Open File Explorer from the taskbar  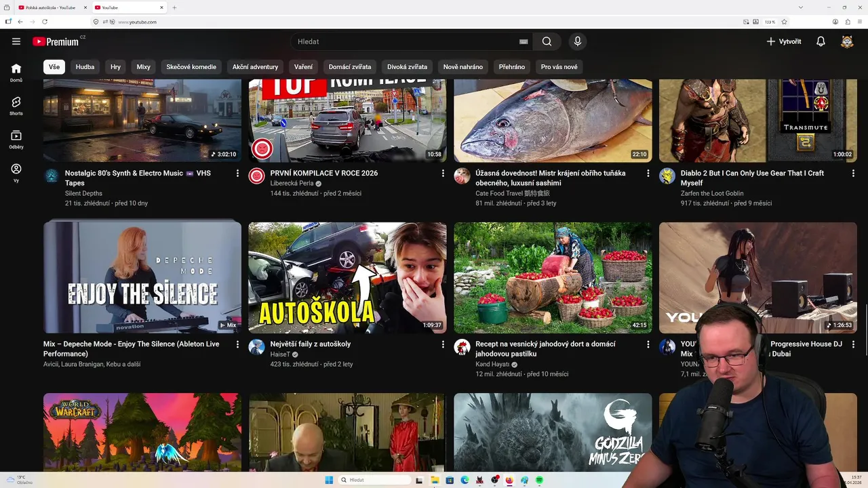tap(435, 480)
